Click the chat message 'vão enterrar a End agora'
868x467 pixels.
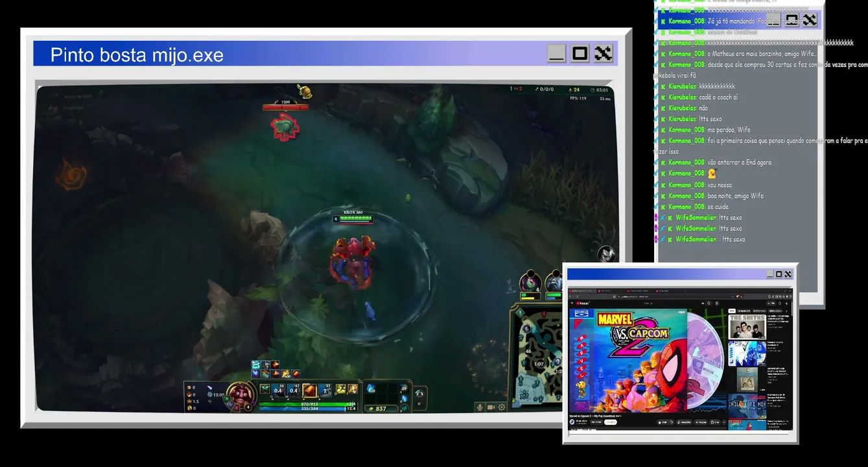(740, 163)
